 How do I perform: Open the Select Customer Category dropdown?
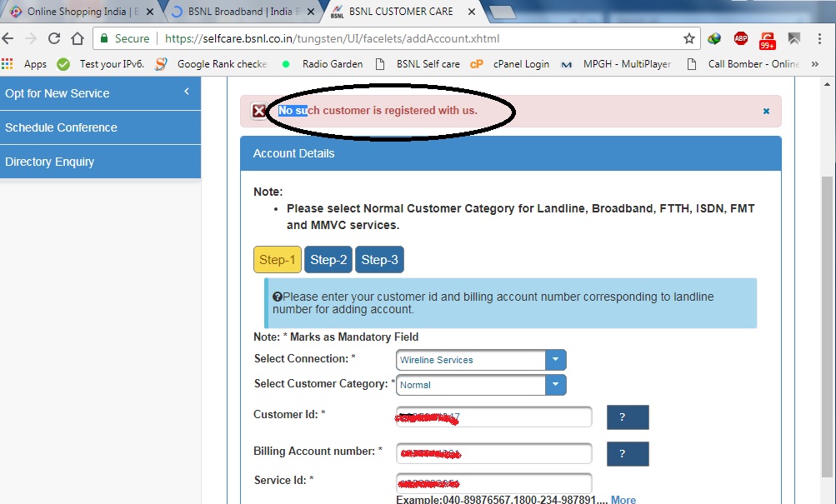coord(555,385)
